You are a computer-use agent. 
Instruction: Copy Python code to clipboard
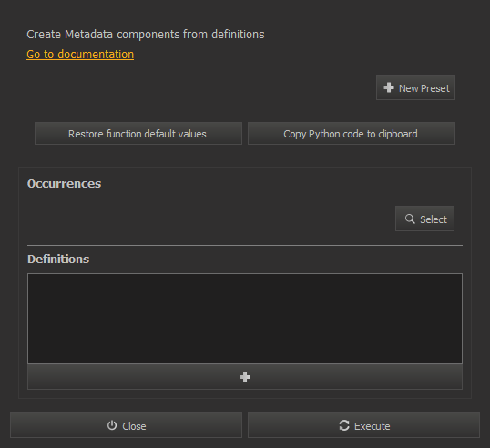point(352,134)
